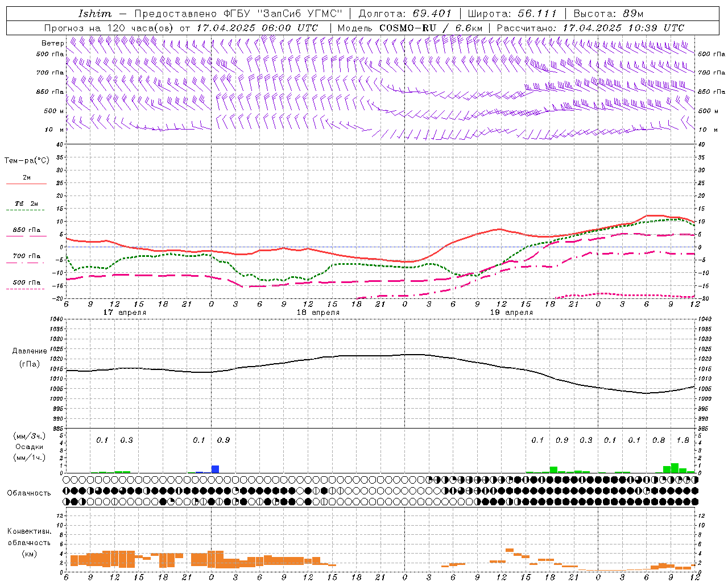
Task: Click the "Рассчитано: 17.04.2025 10:39 UTC" timestamp
Action: (x=590, y=28)
